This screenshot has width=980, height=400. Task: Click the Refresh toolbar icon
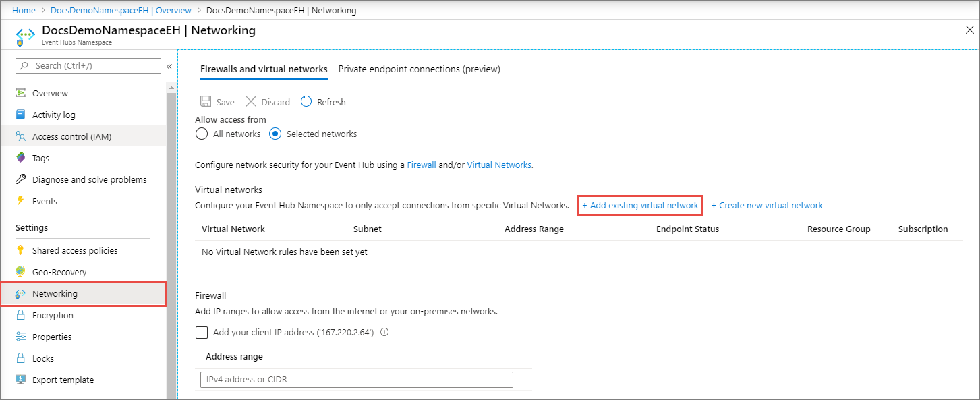pos(306,102)
